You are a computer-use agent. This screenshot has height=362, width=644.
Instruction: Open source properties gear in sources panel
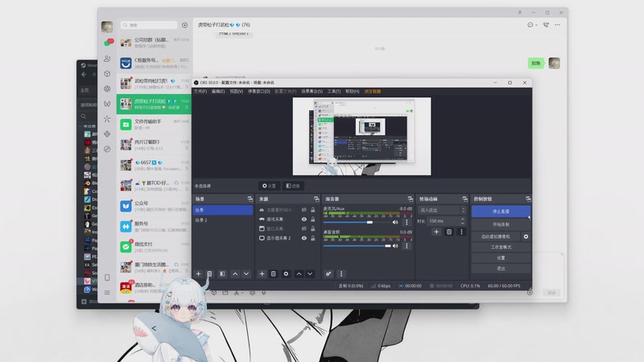pos(286,274)
